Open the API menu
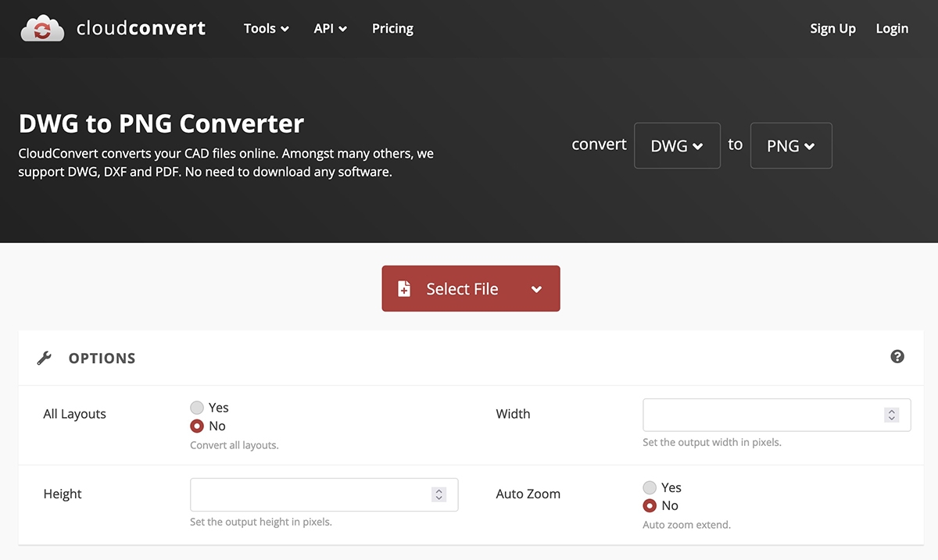This screenshot has width=938, height=560. [331, 29]
